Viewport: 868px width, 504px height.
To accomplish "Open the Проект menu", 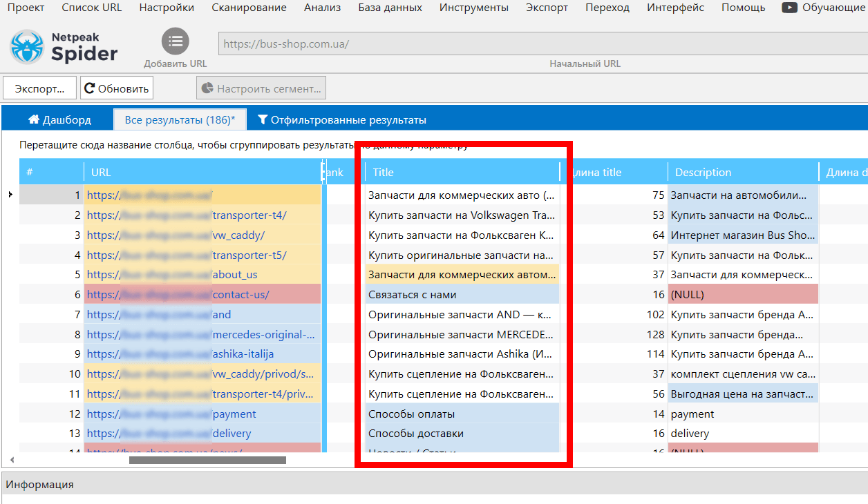I will pyautogui.click(x=26, y=8).
